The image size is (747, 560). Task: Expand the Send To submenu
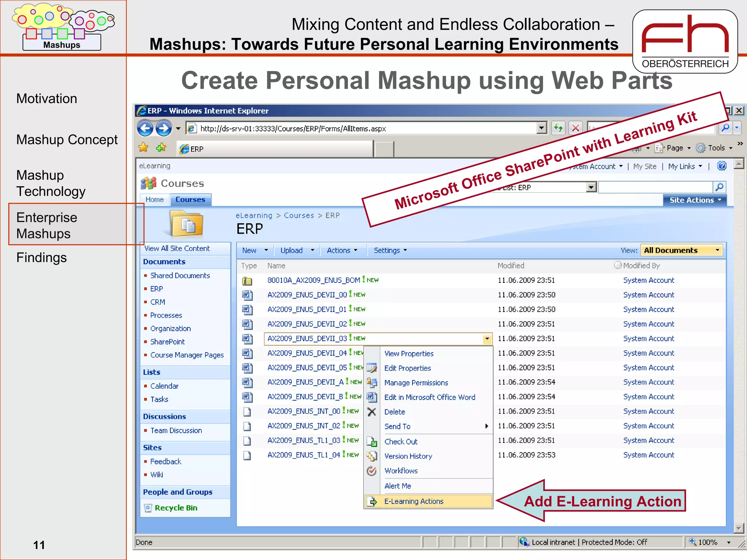coord(487,426)
